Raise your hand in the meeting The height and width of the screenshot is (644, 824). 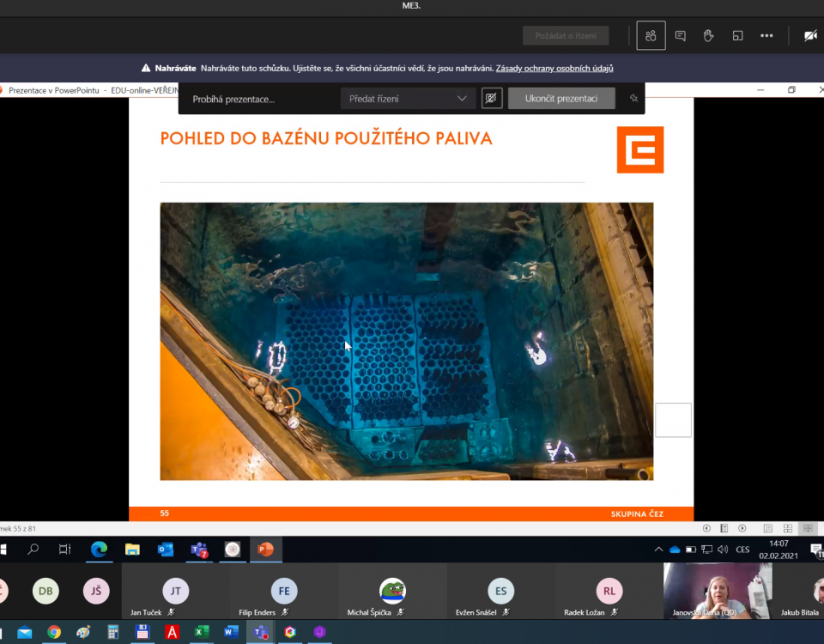pos(708,36)
